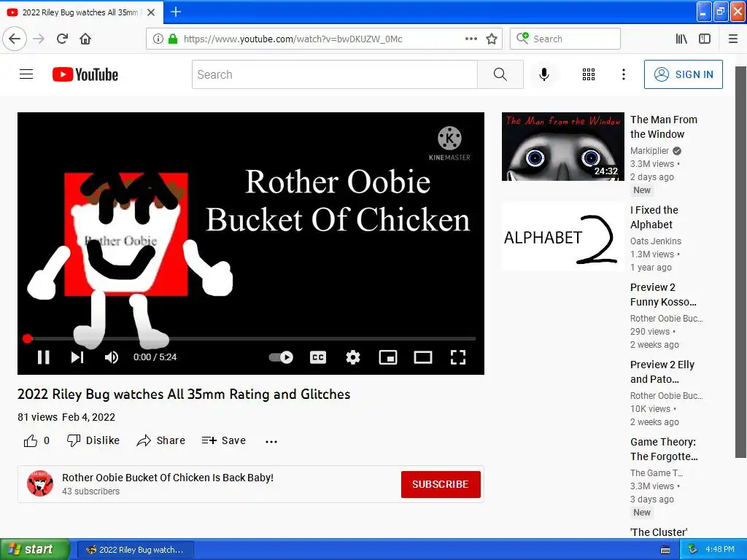Switch to theater mode
Screen dimensions: 747x560
click(x=423, y=357)
